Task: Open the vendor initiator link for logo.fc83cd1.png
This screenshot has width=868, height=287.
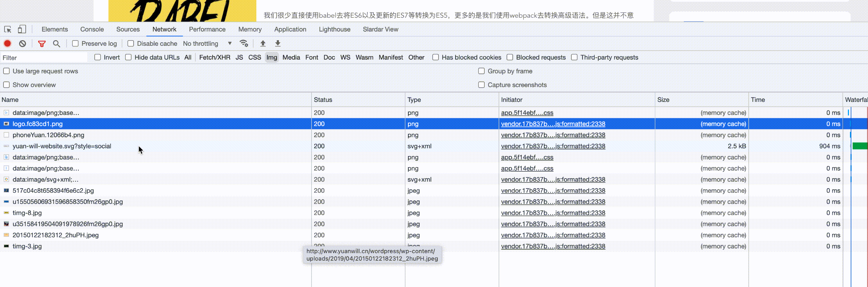Action: [x=553, y=124]
